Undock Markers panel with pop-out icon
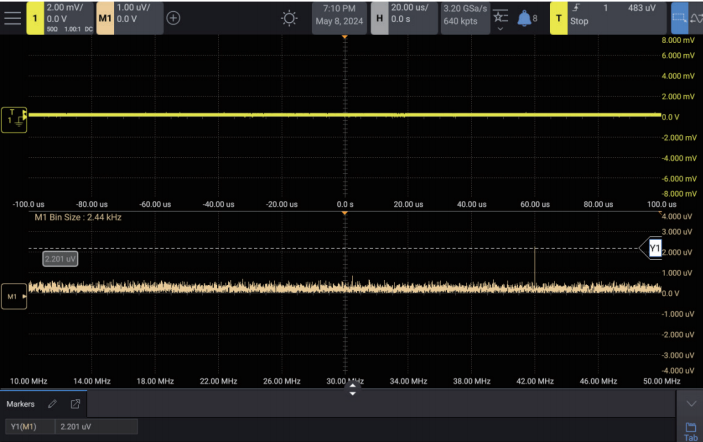 [x=75, y=404]
